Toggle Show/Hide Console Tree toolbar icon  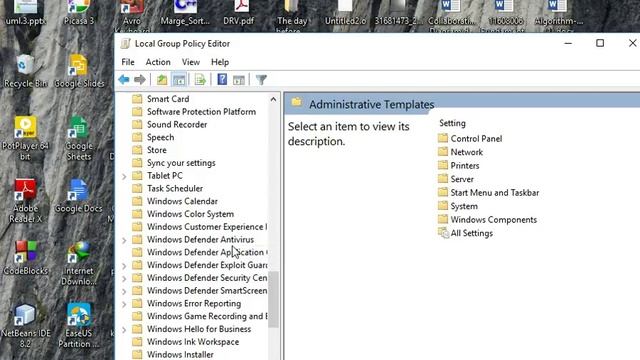pos(179,80)
